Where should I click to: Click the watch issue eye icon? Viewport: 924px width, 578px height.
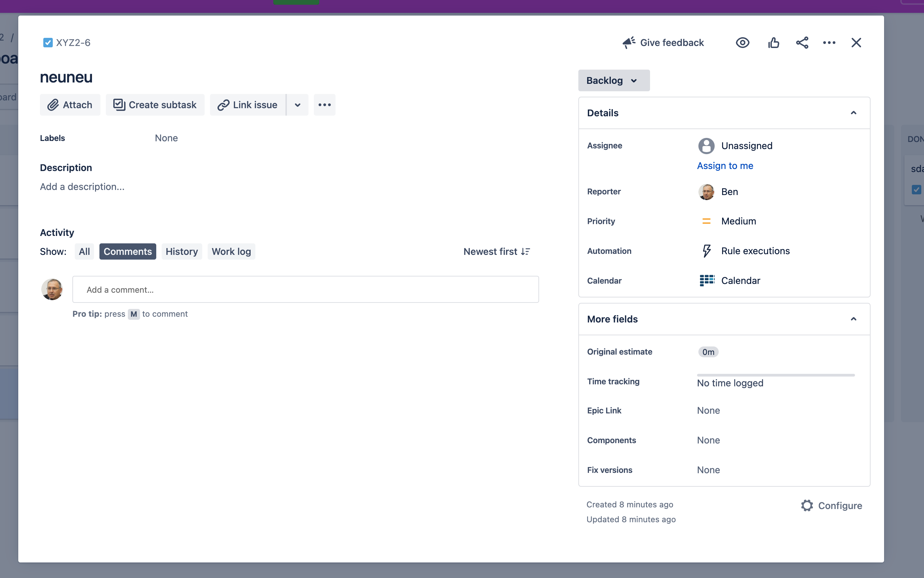click(x=742, y=43)
